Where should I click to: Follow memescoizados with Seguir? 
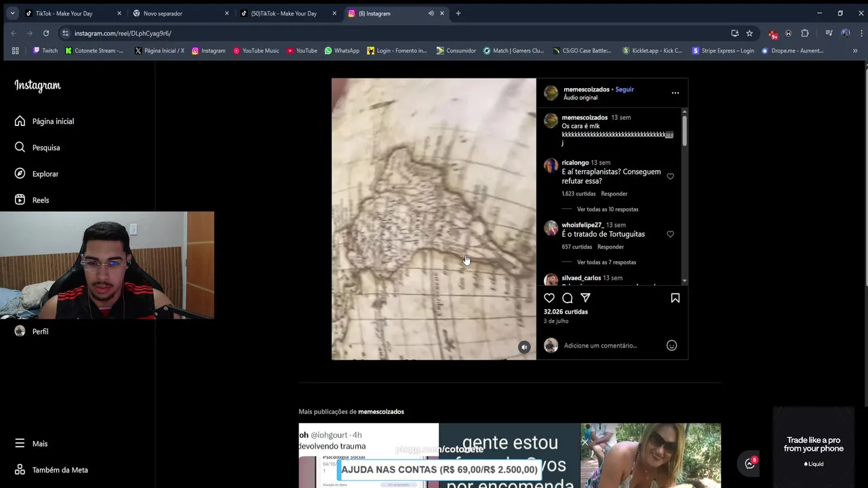(x=625, y=89)
